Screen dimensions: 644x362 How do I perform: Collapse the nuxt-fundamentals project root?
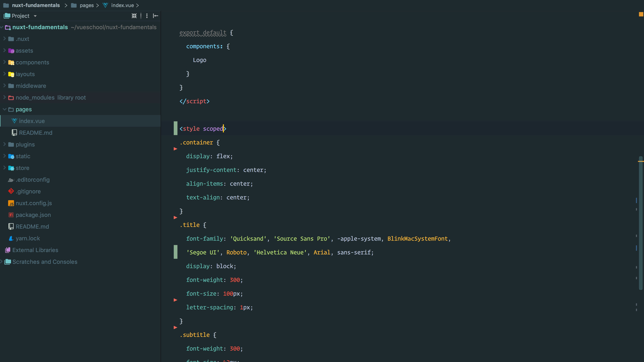point(2,27)
